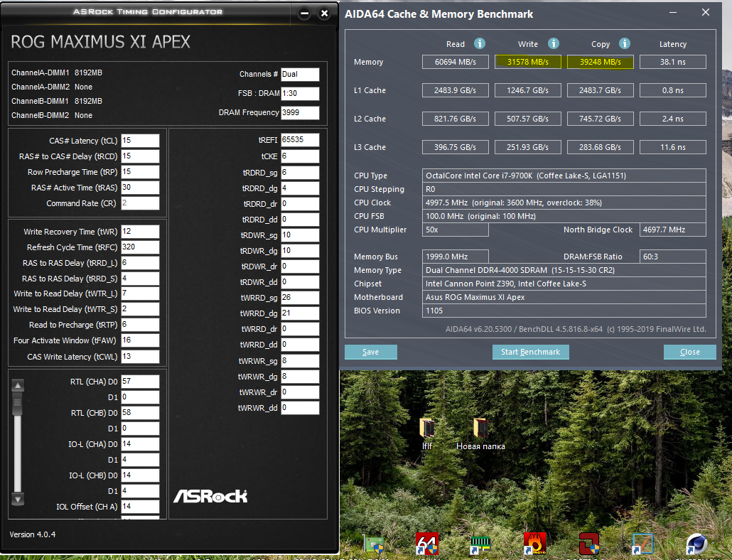Click the CPU Clock value 4997.5 MHz
The width and height of the screenshot is (732, 560).
click(564, 203)
